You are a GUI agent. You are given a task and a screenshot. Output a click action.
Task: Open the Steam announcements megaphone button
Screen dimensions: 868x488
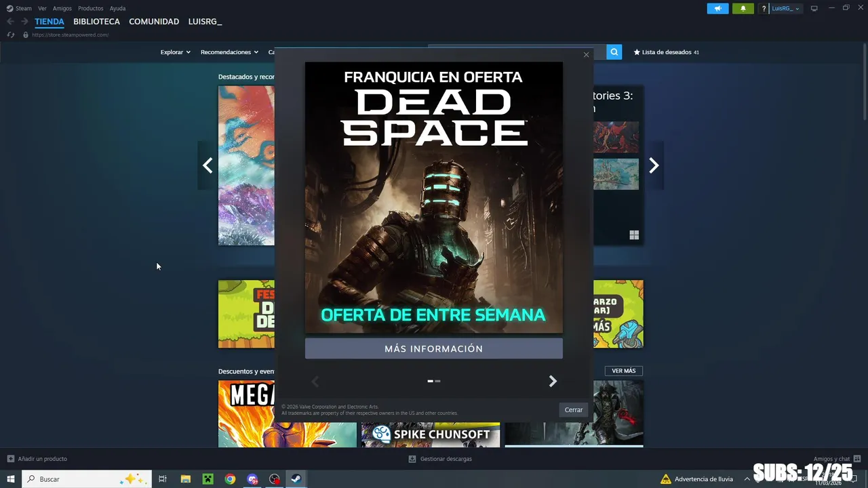pos(717,8)
